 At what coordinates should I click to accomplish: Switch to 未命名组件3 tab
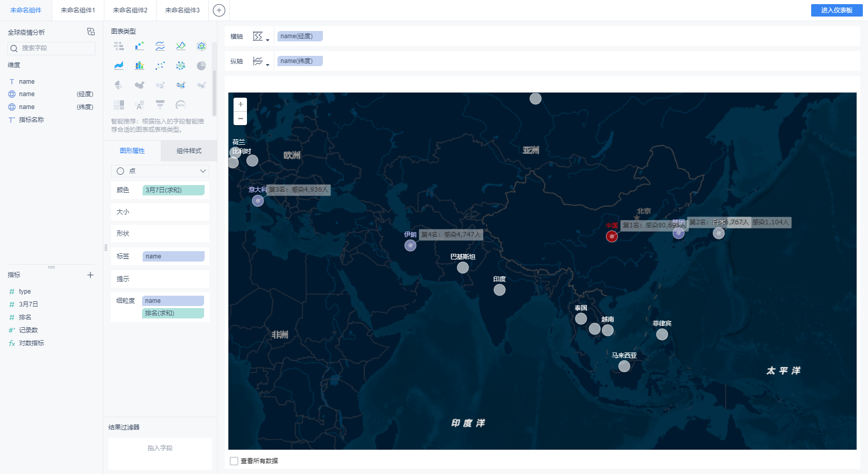click(x=182, y=10)
